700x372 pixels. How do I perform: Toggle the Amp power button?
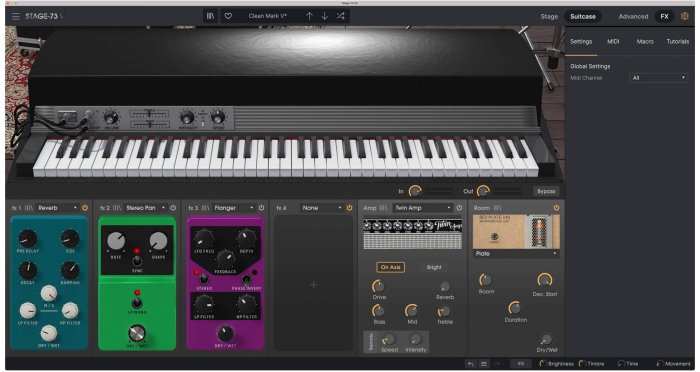pos(459,208)
